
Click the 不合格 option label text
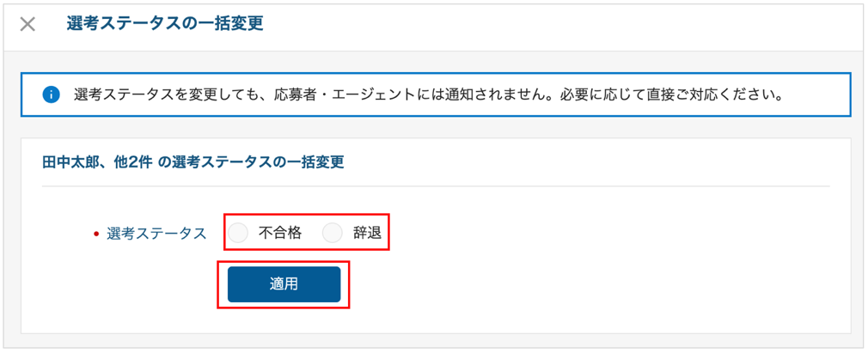pyautogui.click(x=280, y=233)
